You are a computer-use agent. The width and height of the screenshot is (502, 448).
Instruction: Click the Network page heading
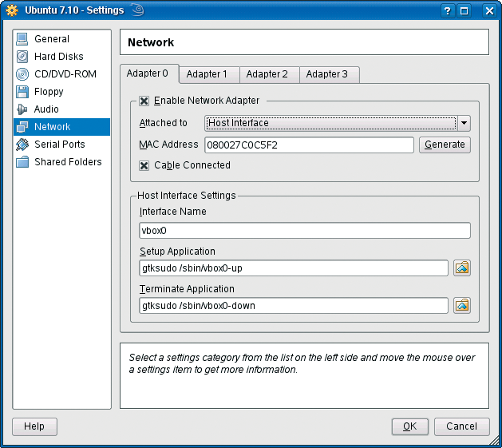click(151, 42)
